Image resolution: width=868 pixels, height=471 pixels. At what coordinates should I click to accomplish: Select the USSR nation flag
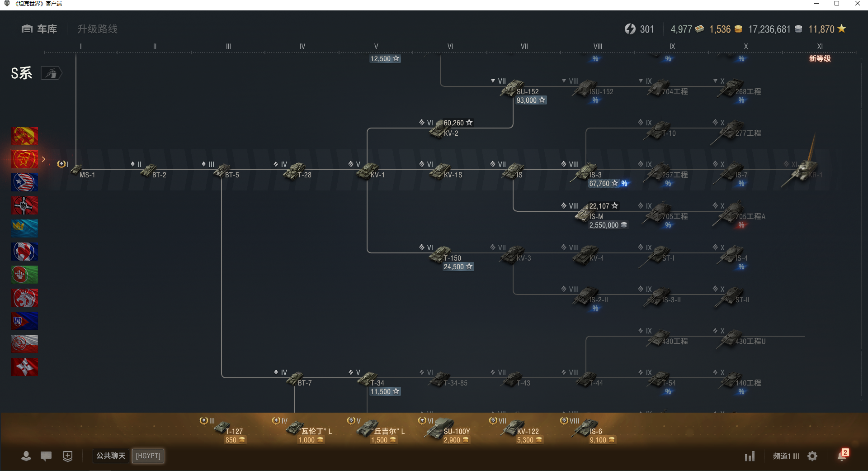[24, 159]
